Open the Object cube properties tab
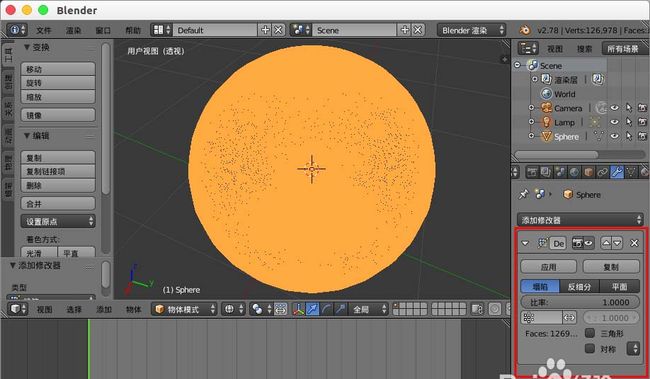This screenshot has height=379, width=650. point(588,172)
